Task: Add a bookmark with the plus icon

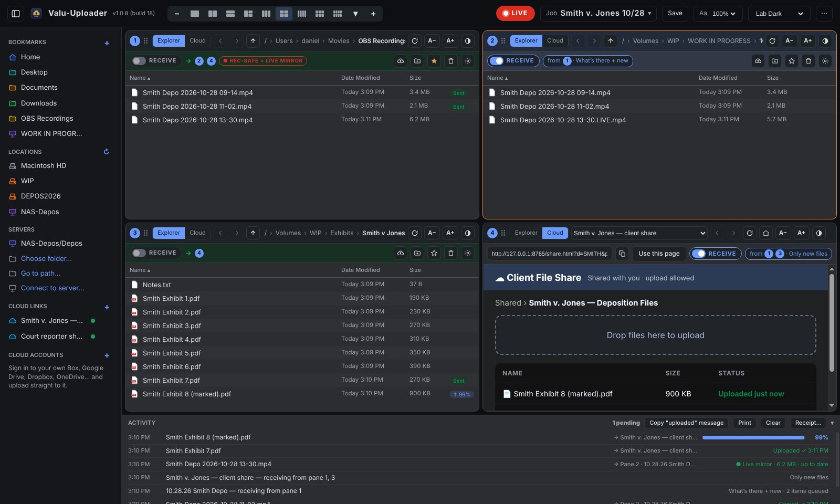Action: [x=107, y=43]
